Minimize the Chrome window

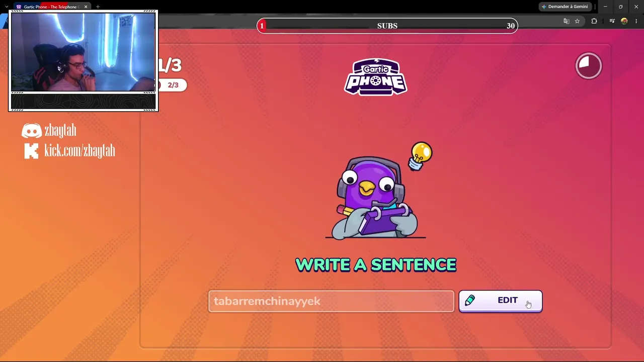click(x=605, y=7)
